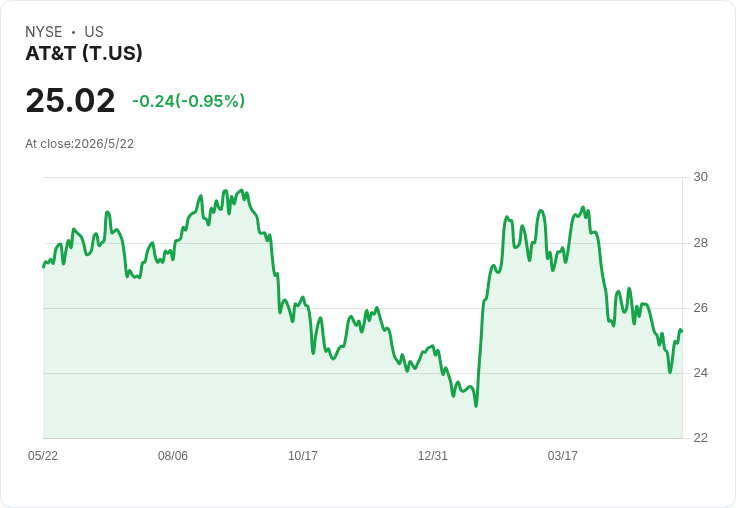736x508 pixels.
Task: Click the AT&T (T.US) stock title
Action: (84, 53)
